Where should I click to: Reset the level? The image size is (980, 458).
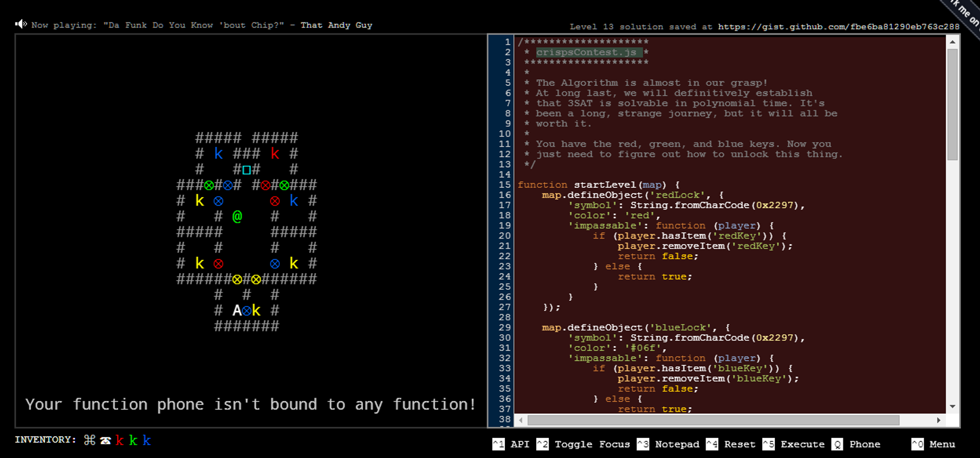coord(740,444)
